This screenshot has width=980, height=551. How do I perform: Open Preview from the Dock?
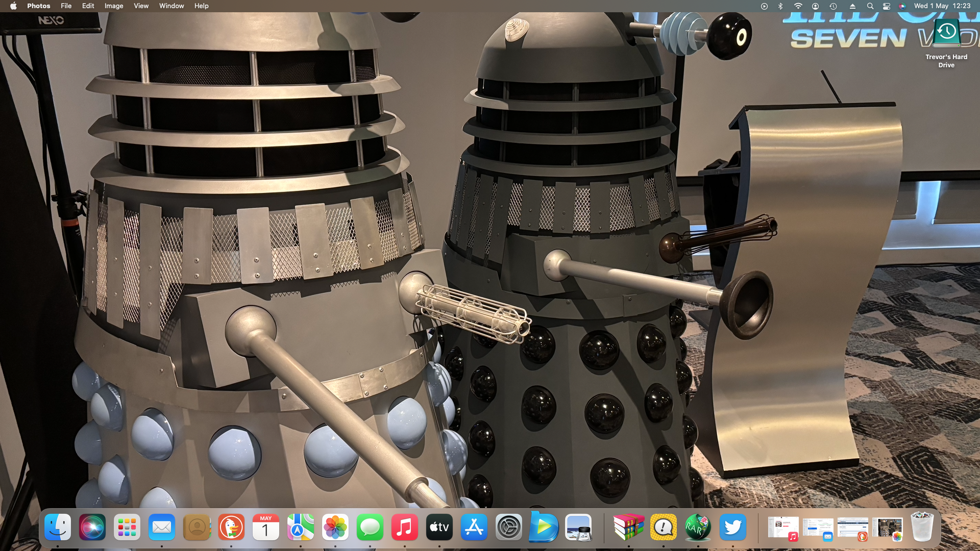pyautogui.click(x=578, y=527)
